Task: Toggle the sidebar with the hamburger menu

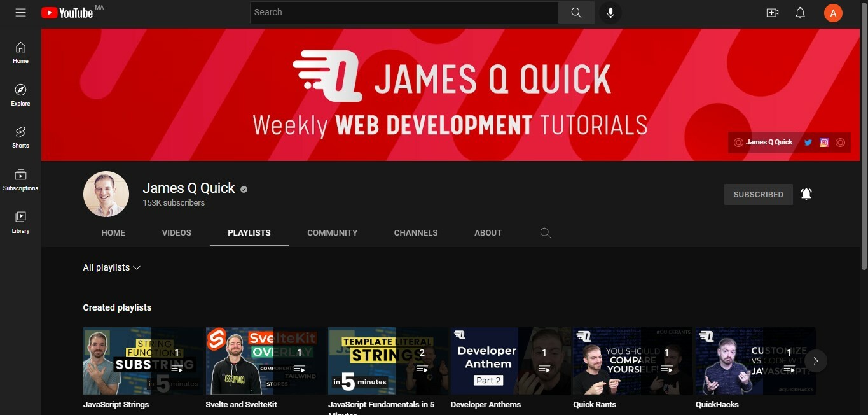Action: [20, 12]
